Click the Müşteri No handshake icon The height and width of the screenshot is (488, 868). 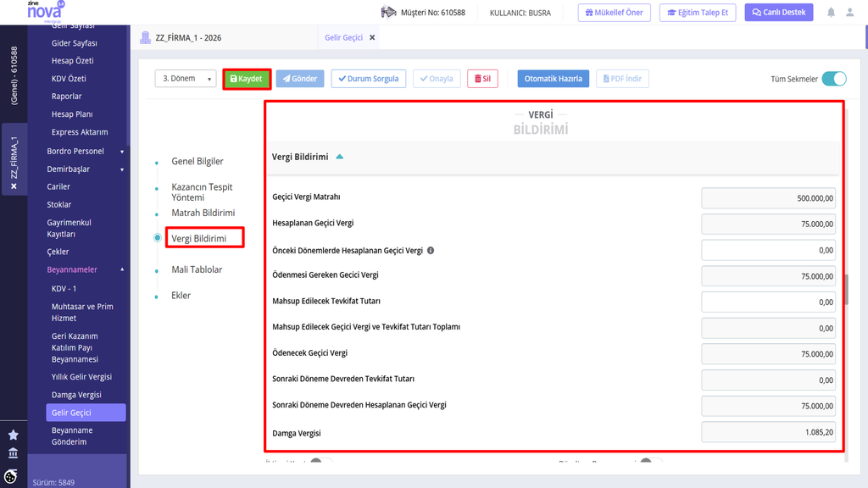tap(388, 12)
